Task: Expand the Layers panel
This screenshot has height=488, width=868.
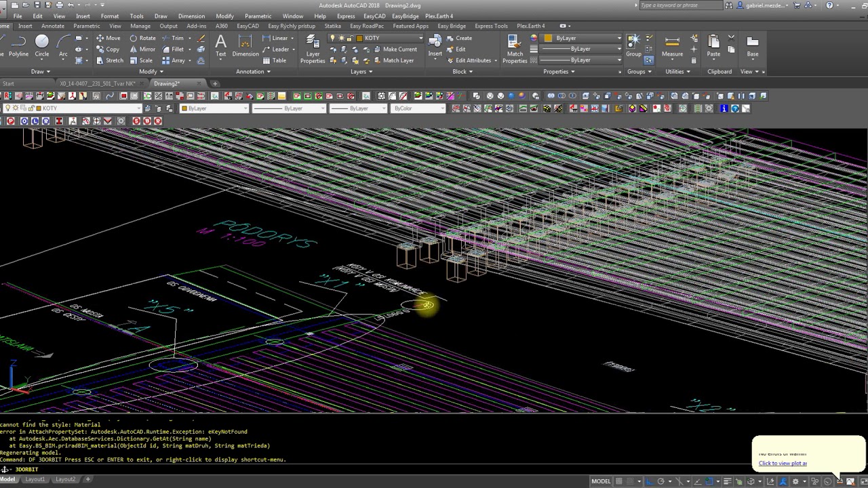Action: tap(361, 71)
